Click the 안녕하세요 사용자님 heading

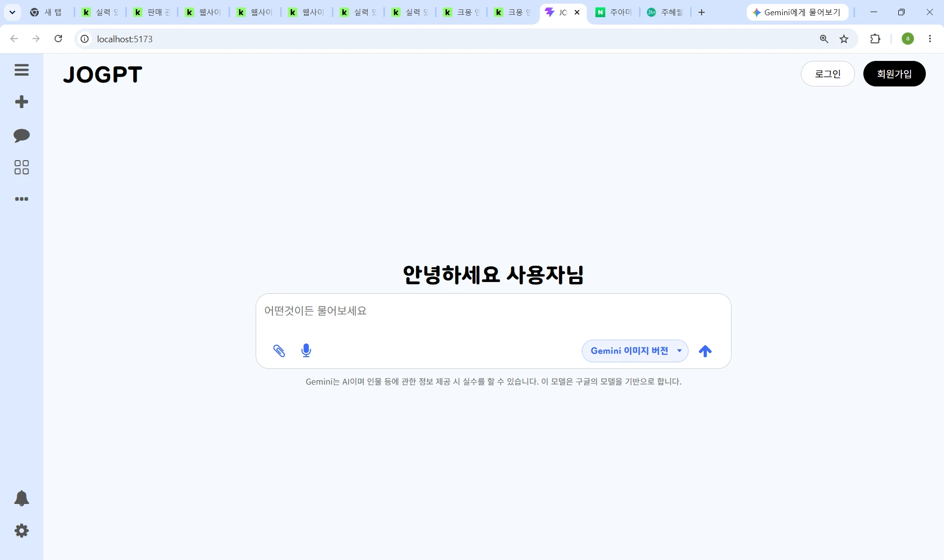(493, 275)
